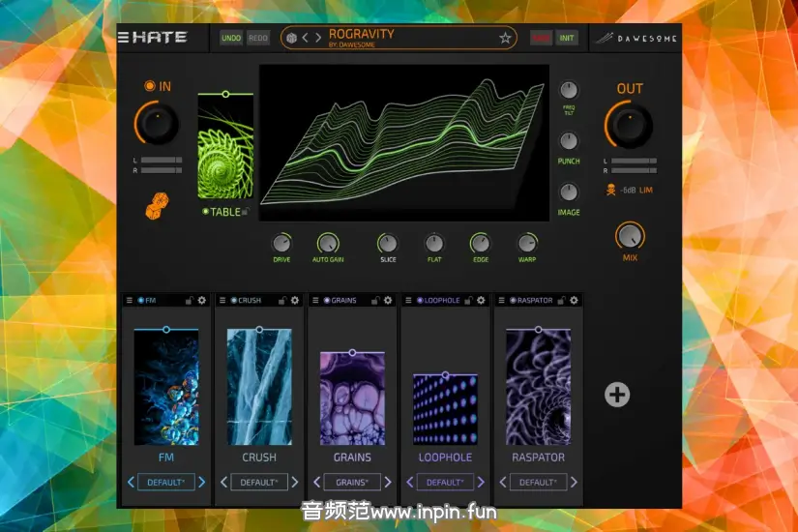This screenshot has width=798, height=532.
Task: Open the RASPATOR module settings gear
Action: coord(574,301)
